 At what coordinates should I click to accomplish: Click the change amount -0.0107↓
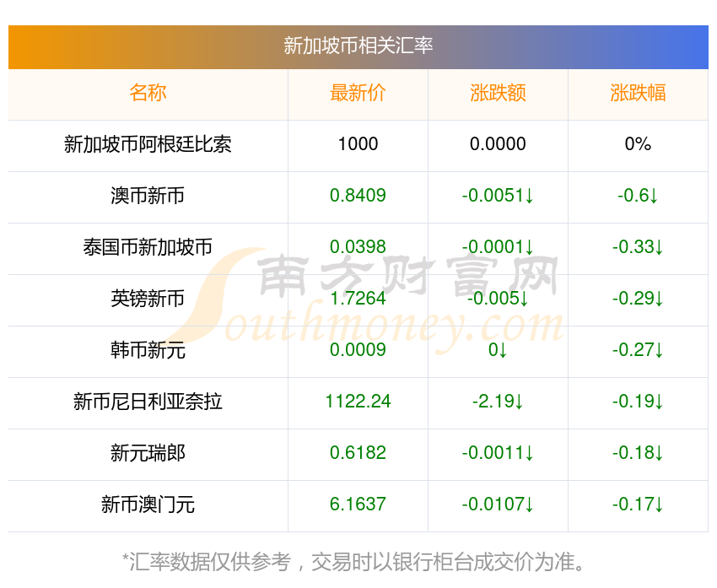(x=498, y=504)
